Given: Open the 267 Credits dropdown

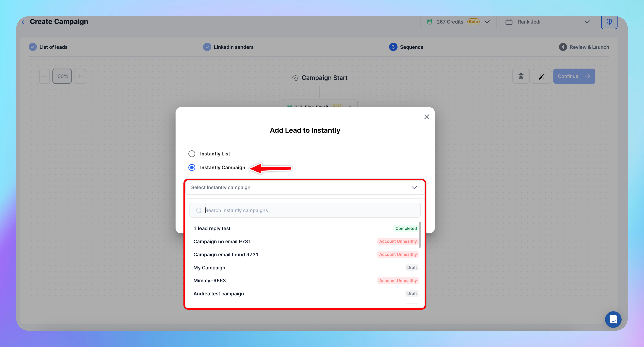Looking at the screenshot, I should tap(458, 22).
